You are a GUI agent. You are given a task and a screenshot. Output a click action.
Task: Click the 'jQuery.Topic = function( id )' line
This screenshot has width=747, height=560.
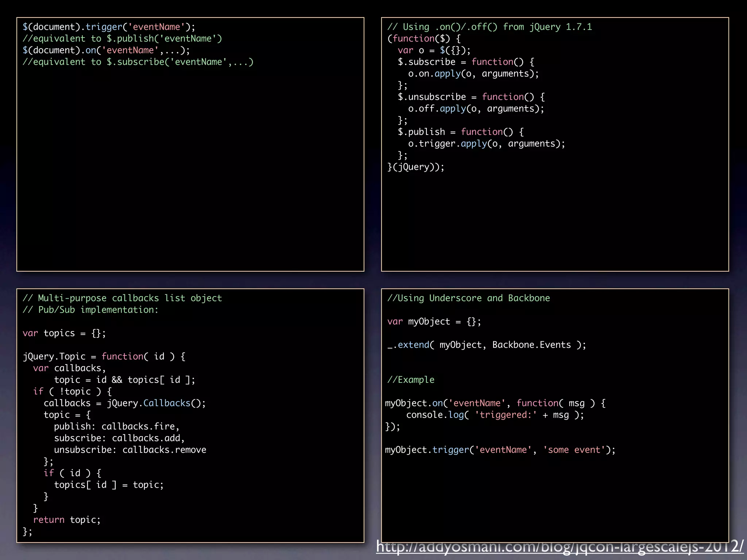pyautogui.click(x=104, y=357)
